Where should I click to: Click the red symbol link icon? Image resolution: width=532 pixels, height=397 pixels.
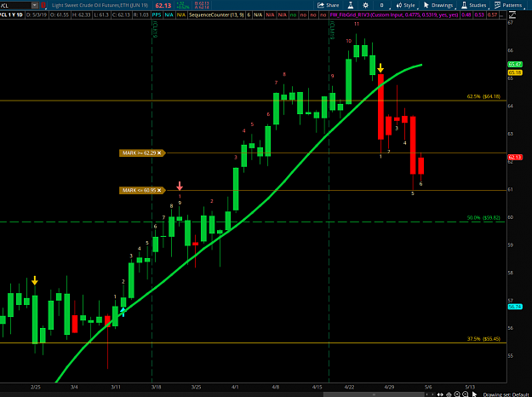click(43, 5)
